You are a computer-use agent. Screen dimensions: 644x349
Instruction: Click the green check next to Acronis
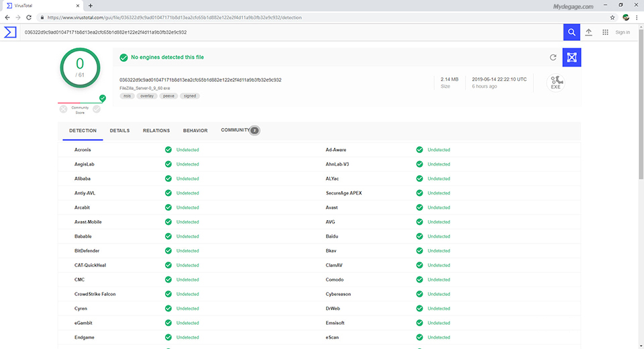pyautogui.click(x=168, y=150)
